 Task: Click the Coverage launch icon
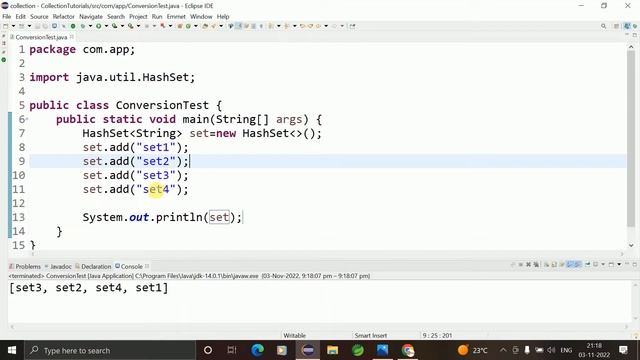(x=115, y=26)
